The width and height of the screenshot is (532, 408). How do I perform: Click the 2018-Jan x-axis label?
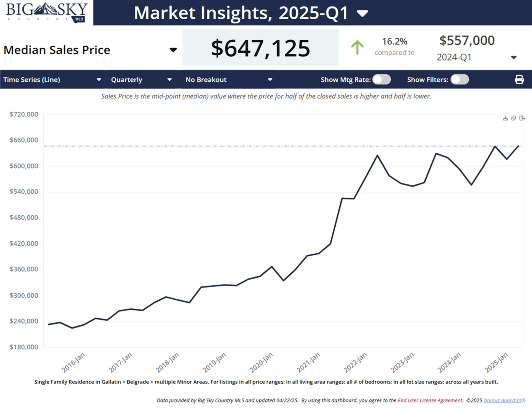168,362
